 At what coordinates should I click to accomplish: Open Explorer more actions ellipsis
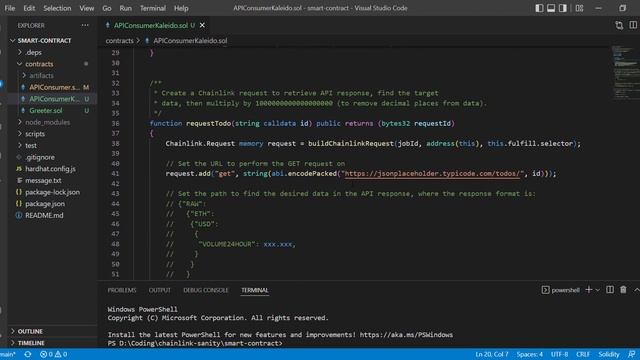pos(85,25)
